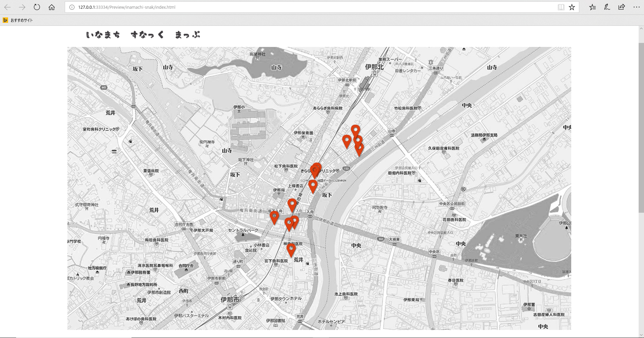Share this page using the share icon
This screenshot has width=644, height=338.
(622, 7)
